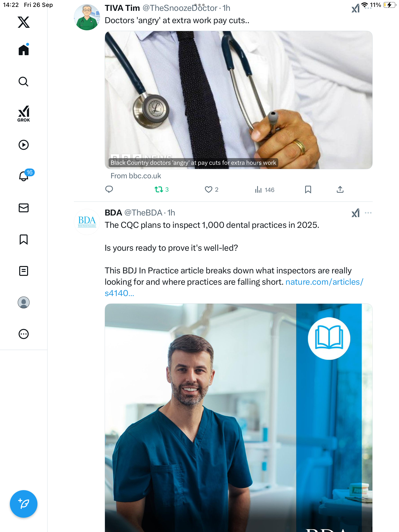Open direct messages envelope
Screen dimensions: 399x532
tap(24, 208)
